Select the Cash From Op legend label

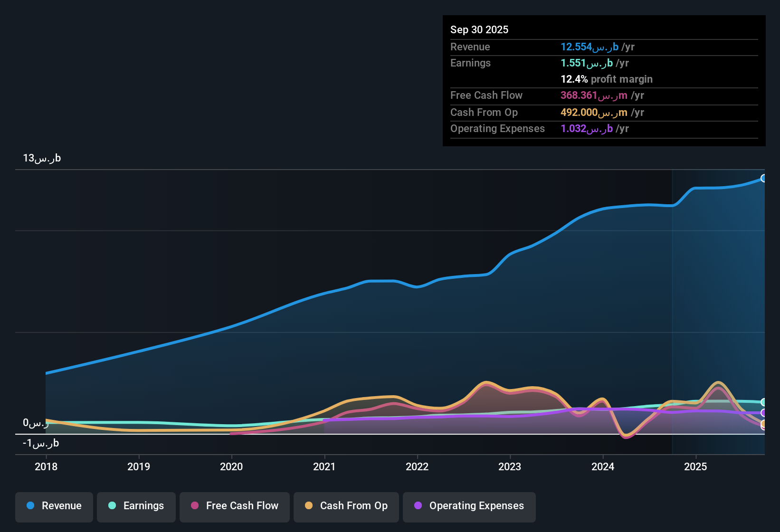tap(354, 506)
